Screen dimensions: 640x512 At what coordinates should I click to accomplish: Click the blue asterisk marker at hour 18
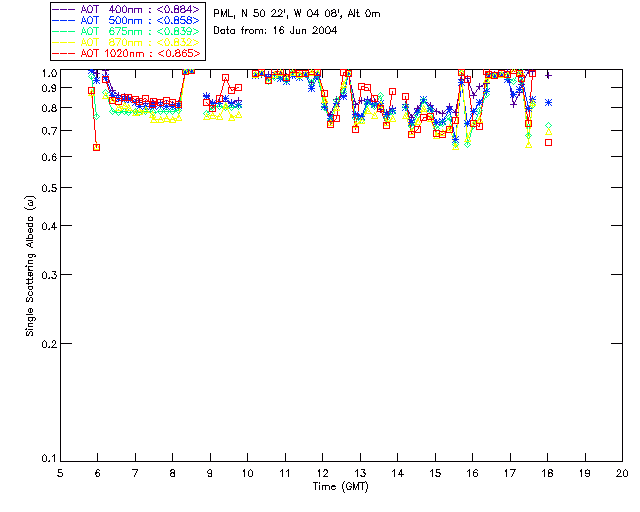(x=548, y=103)
